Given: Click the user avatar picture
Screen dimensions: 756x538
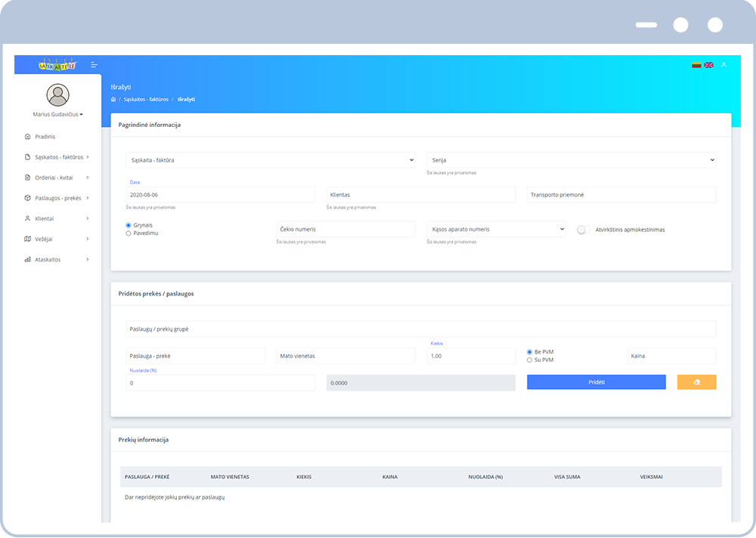Looking at the screenshot, I should tap(58, 94).
